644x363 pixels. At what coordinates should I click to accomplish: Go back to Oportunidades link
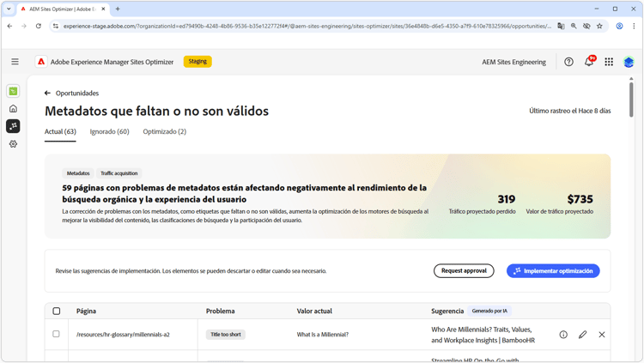tap(77, 94)
